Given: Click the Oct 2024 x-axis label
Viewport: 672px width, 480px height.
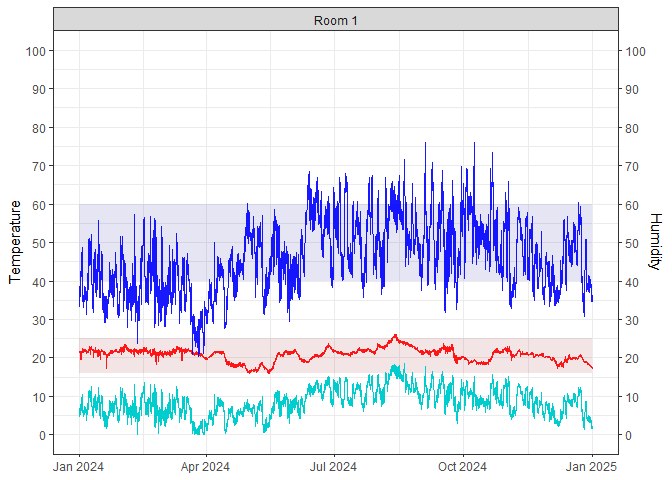Looking at the screenshot, I should coord(461,466).
